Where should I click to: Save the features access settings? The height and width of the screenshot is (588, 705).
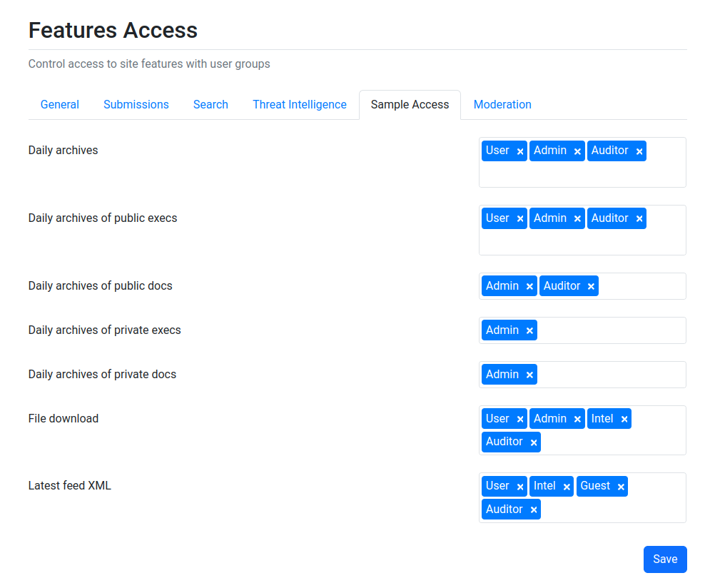(x=665, y=559)
